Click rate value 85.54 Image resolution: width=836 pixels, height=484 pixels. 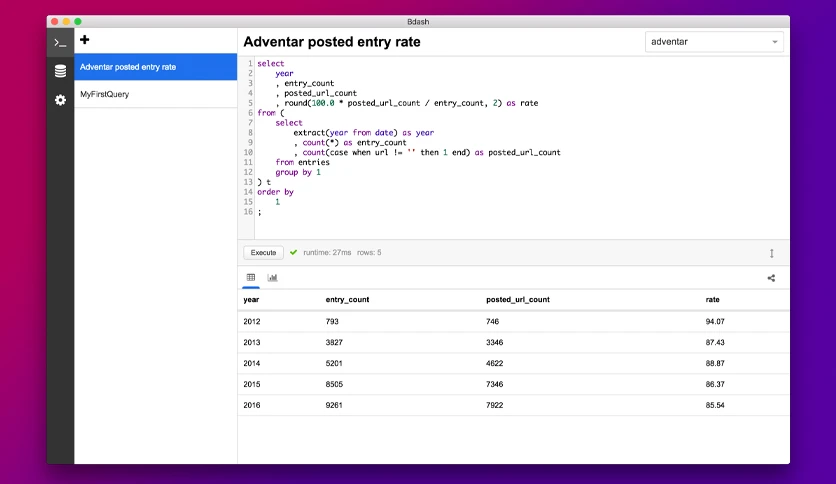(715, 405)
